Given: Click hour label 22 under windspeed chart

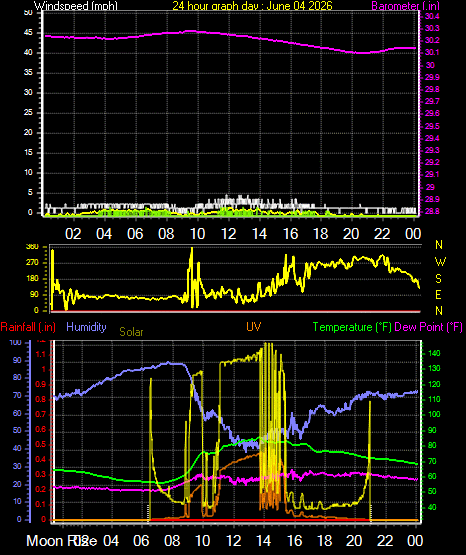Looking at the screenshot, I should click(x=382, y=234).
